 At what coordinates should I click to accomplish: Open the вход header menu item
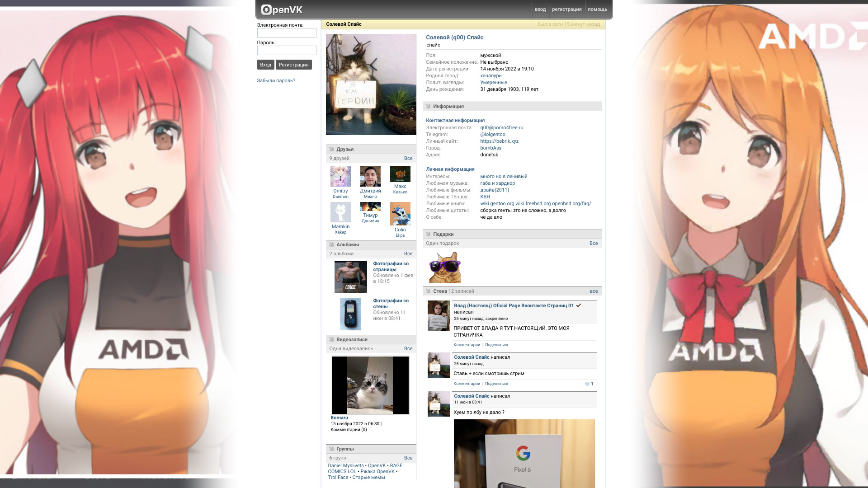tap(540, 9)
